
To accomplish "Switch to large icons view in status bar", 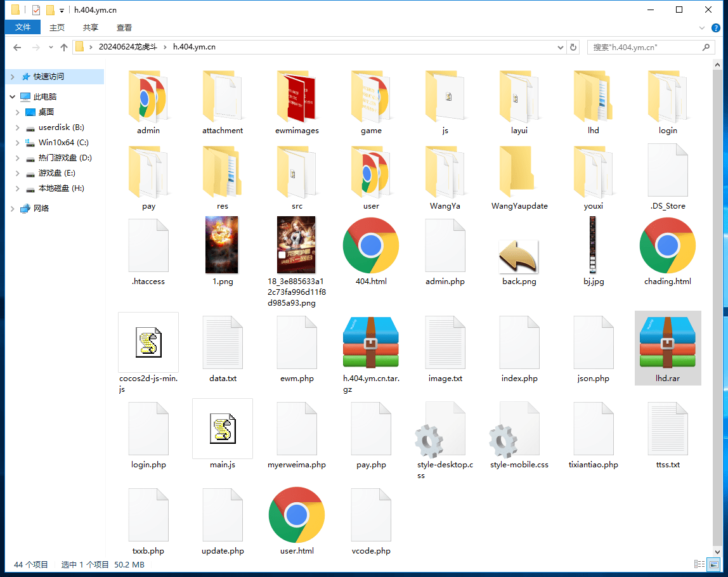I will click(714, 564).
